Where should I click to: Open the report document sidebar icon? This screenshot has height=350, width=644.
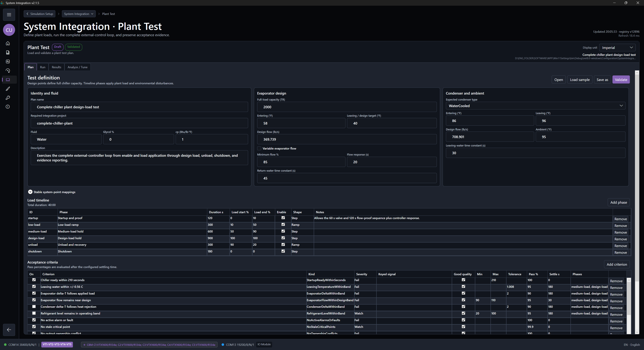point(8,52)
